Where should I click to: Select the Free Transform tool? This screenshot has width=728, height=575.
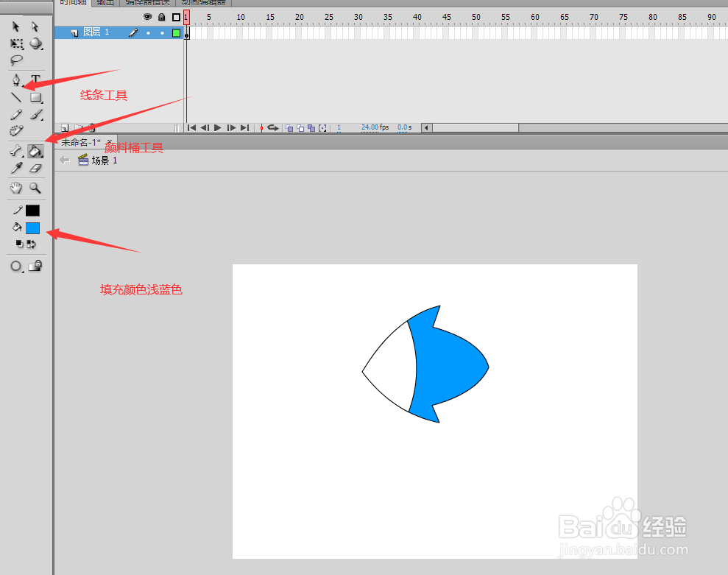[17, 43]
